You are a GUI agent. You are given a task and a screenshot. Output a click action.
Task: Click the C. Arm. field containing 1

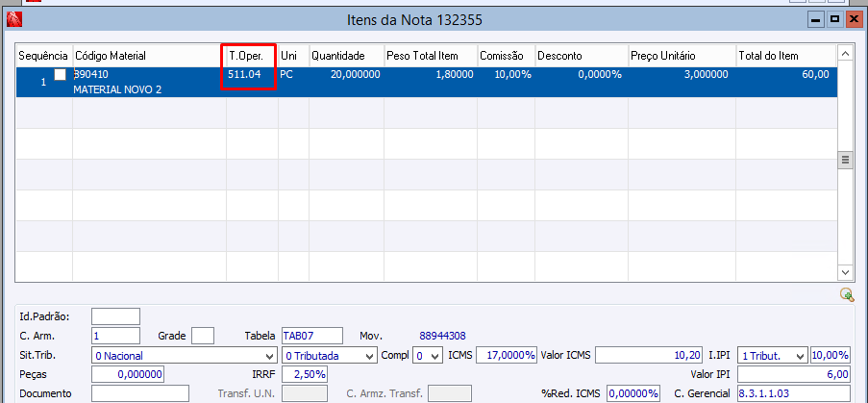click(x=115, y=336)
